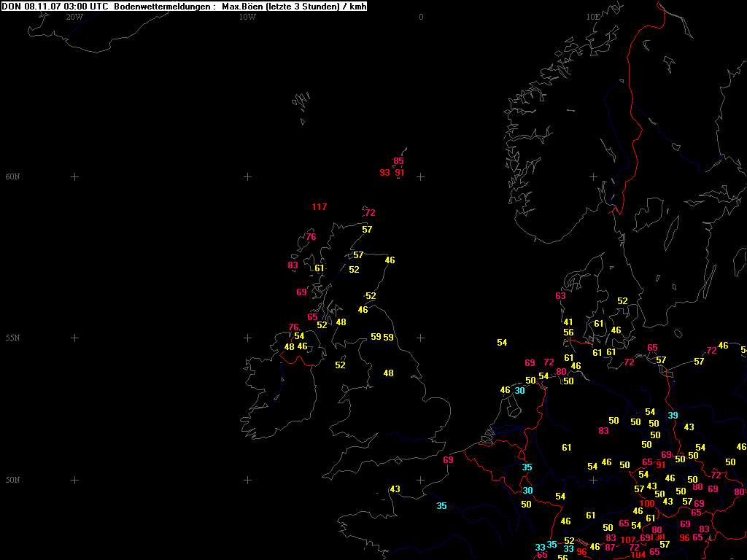This screenshot has width=747, height=560.
Task: Select the 107 gust reading
Action: click(627, 540)
